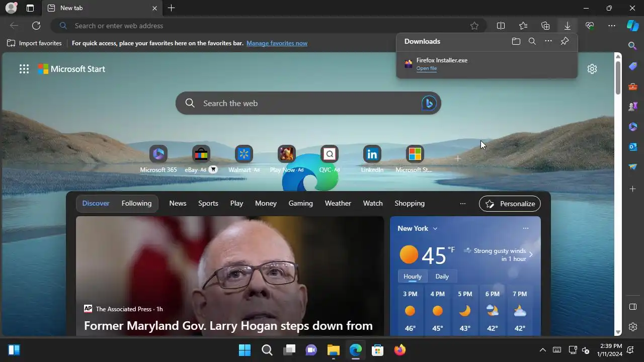Screen dimensions: 644x362
Task: Click Import favorites
Action: tap(34, 43)
